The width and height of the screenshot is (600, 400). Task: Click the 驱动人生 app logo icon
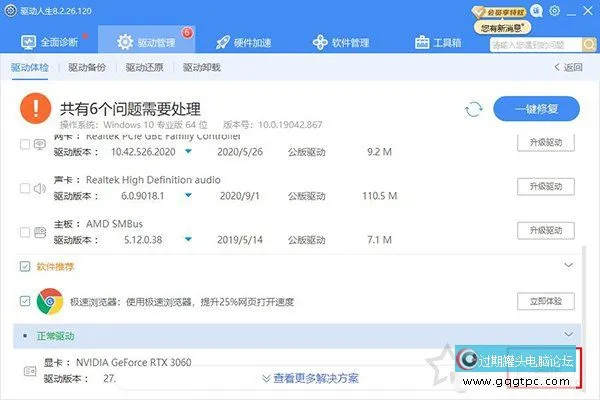click(x=11, y=11)
